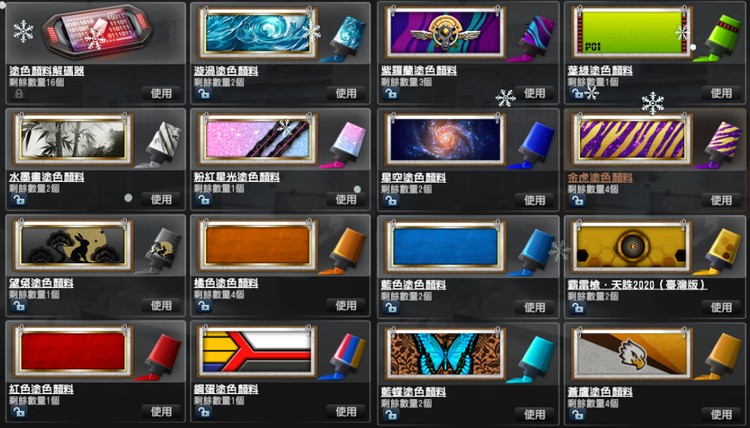Pick the solid orange 橘色 paint swatch
This screenshot has width=750, height=428.
pos(257,245)
